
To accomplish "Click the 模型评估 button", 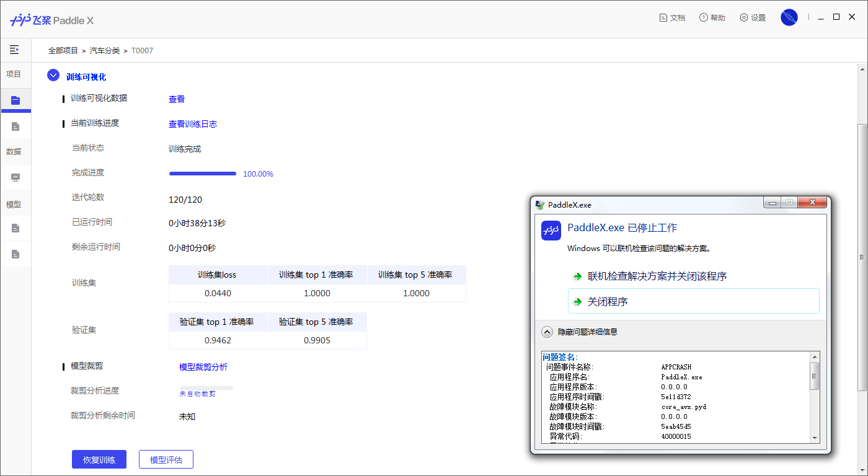I will coord(166,459).
